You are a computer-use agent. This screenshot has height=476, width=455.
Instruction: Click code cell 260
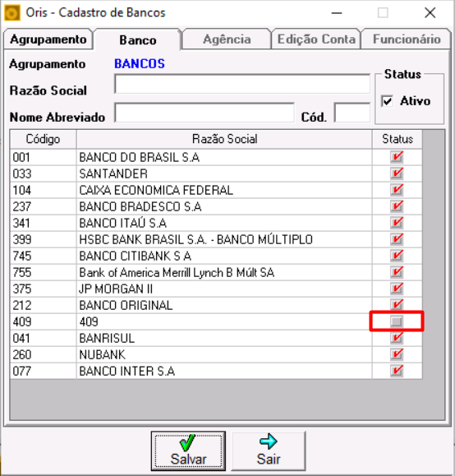[43, 354]
